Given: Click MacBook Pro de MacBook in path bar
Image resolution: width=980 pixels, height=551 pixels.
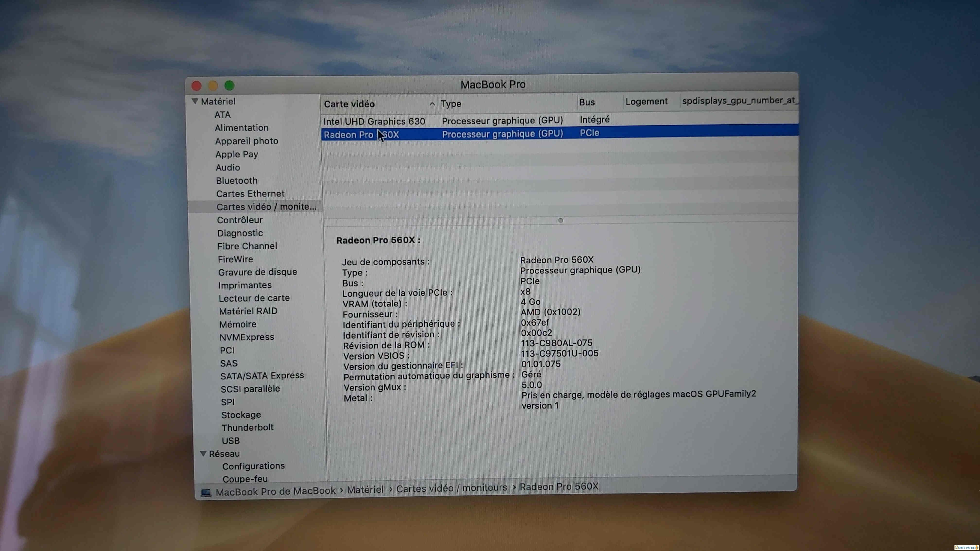Looking at the screenshot, I should point(275,491).
